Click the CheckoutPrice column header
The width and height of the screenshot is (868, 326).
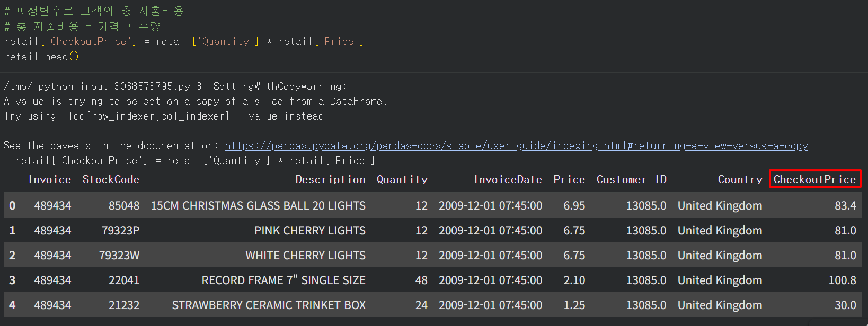pos(814,179)
